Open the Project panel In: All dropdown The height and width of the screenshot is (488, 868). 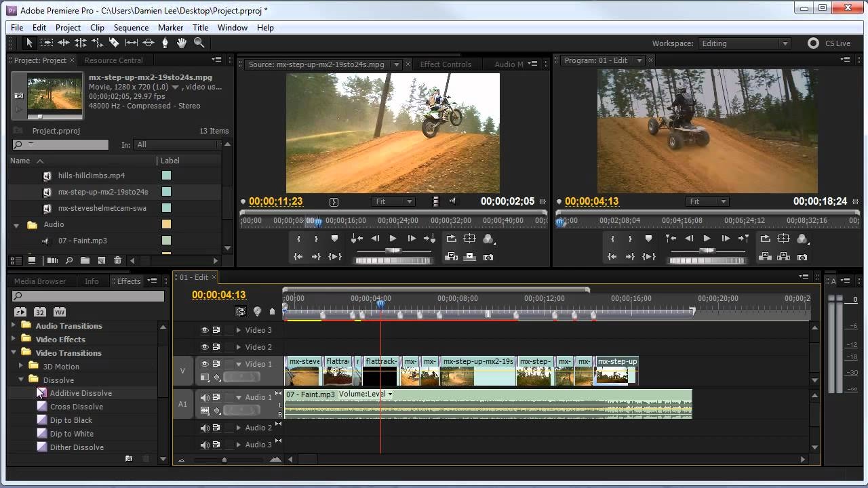point(178,144)
